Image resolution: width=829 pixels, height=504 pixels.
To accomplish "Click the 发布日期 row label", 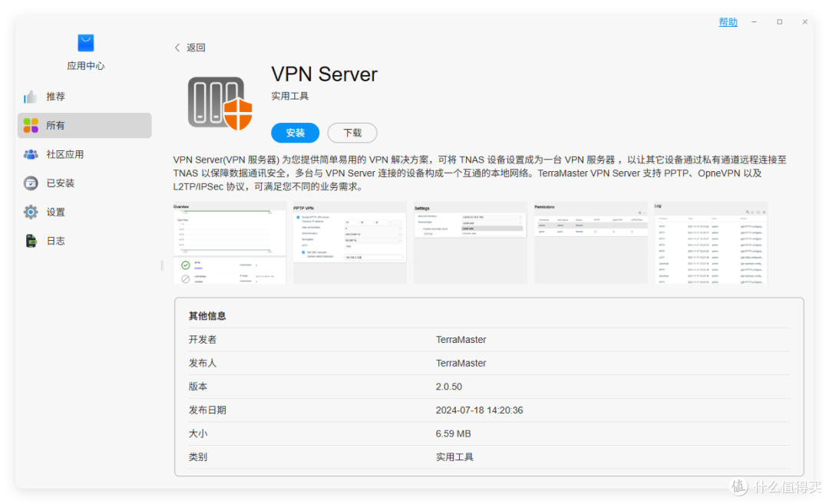I will tap(207, 410).
